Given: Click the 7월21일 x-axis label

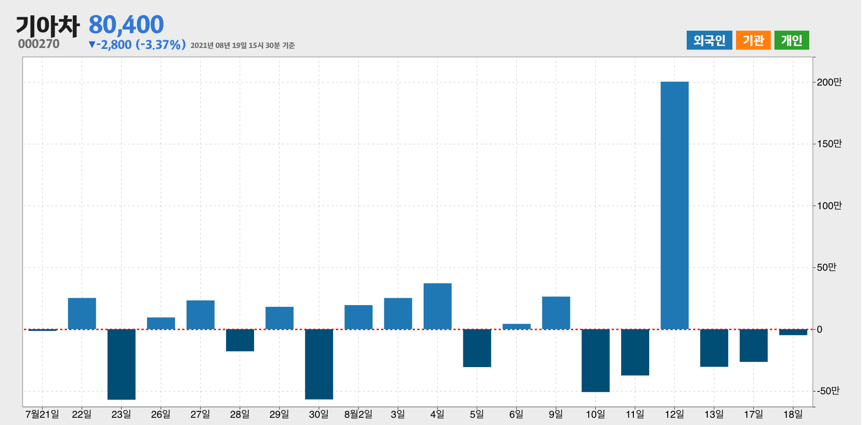Looking at the screenshot, I should pyautogui.click(x=42, y=414).
